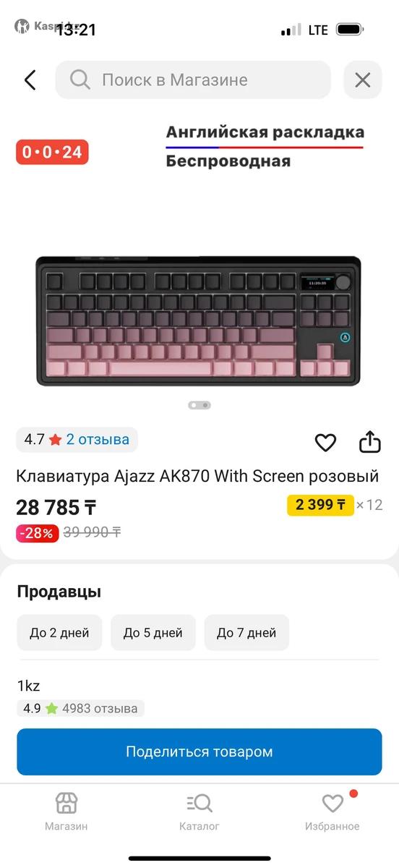This screenshot has width=399, height=868.
Task: Select the До 5 дней delivery filter
Action: pos(153,633)
